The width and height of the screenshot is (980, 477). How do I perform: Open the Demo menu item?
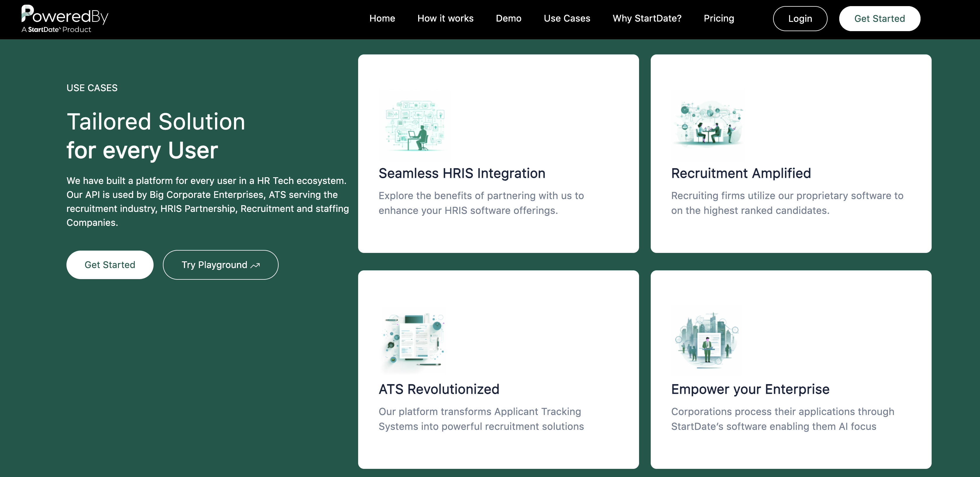click(x=508, y=18)
